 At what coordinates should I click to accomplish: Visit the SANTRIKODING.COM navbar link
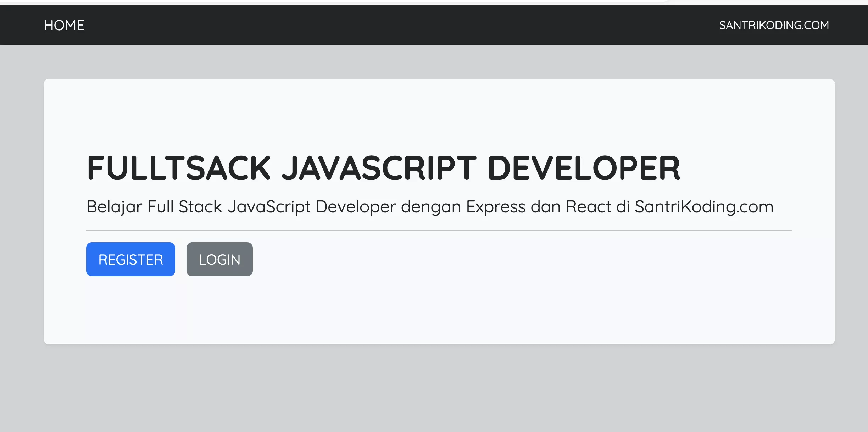click(774, 25)
